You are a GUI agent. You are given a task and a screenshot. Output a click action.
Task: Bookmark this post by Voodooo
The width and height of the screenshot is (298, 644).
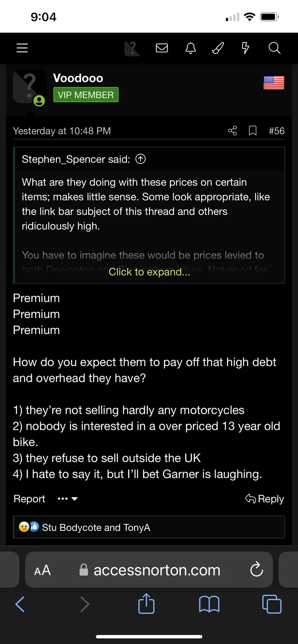click(252, 131)
